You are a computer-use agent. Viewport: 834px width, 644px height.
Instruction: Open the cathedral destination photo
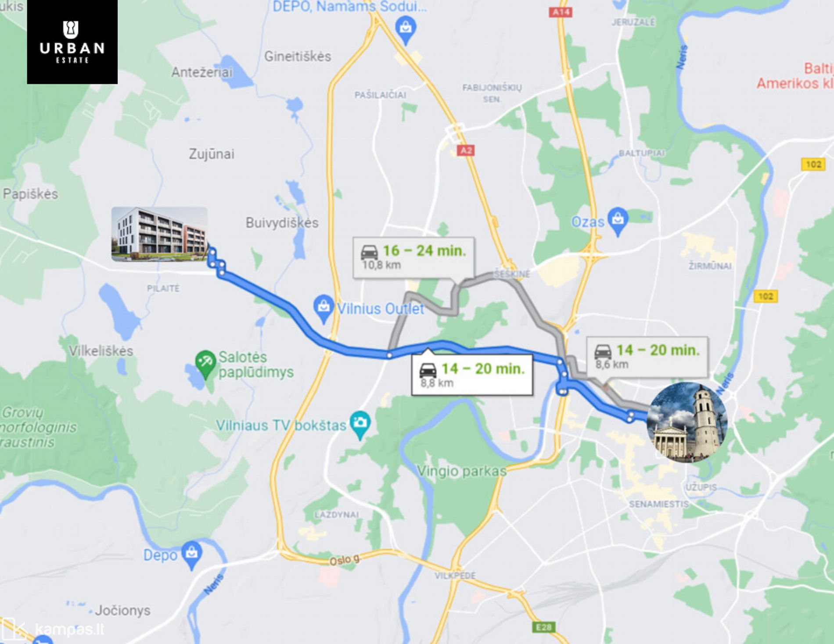[x=687, y=422]
